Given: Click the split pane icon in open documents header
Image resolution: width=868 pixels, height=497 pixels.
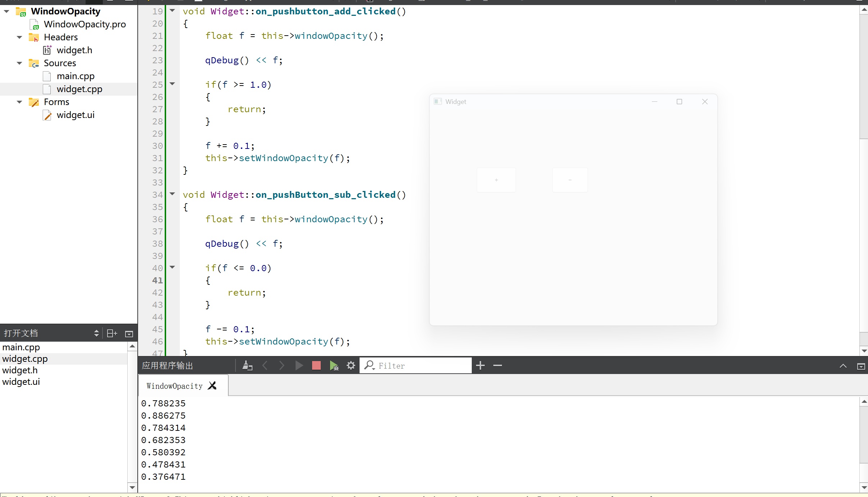Looking at the screenshot, I should tap(112, 333).
